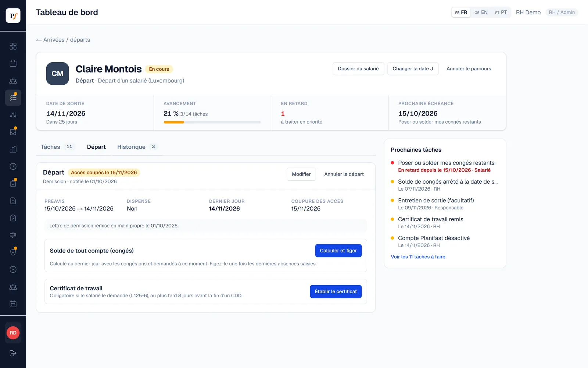Click the Modifier button
This screenshot has width=588, height=368.
301,174
